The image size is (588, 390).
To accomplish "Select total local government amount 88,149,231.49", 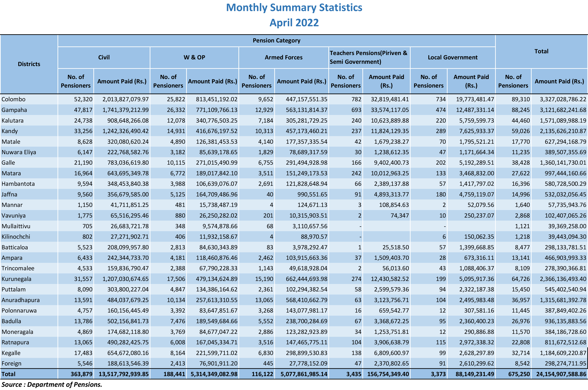I will (x=475, y=374).
